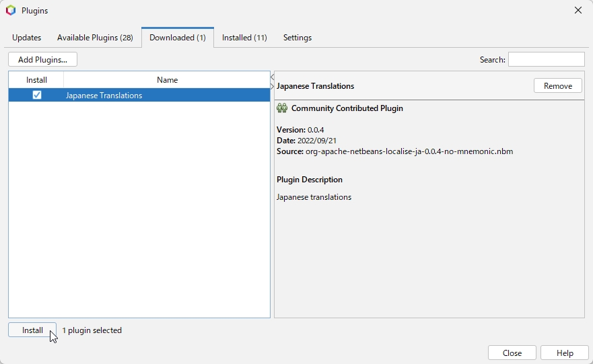593x364 pixels.
Task: Toggle the Japanese Translations install checkbox
Action: (37, 96)
